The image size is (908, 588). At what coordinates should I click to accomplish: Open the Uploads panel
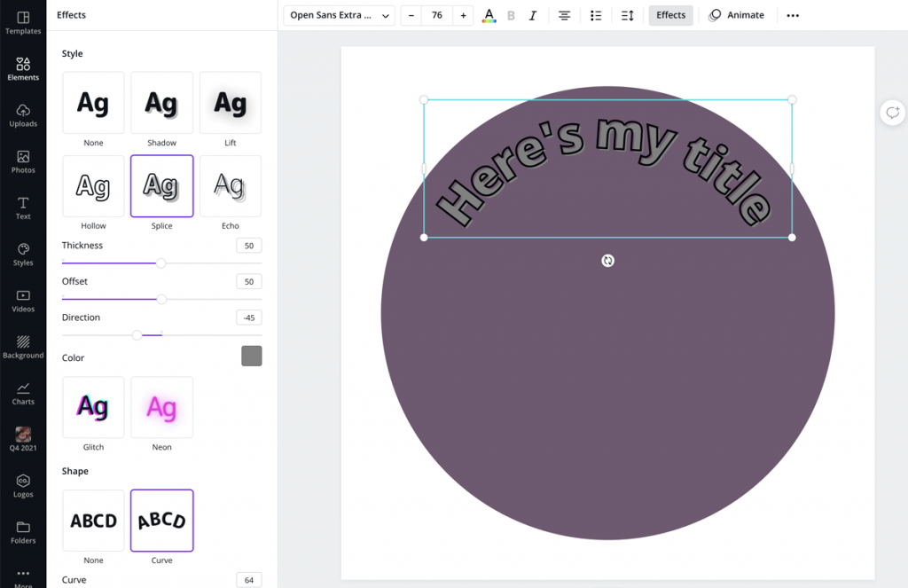23,114
